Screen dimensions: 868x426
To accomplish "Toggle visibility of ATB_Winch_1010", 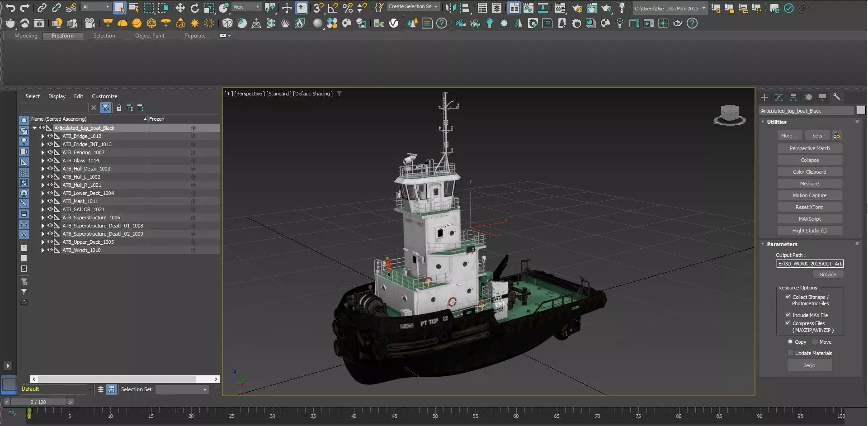I will [50, 250].
